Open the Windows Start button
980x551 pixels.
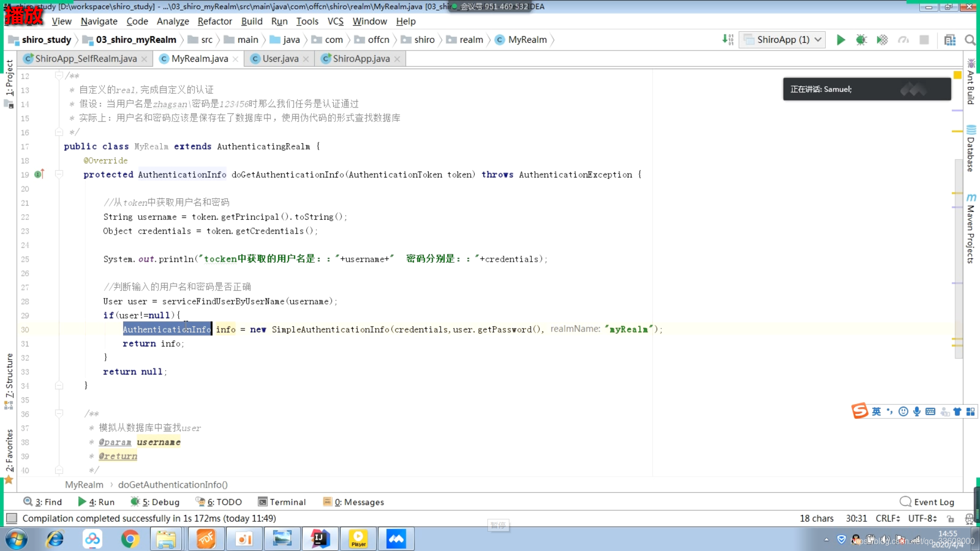tap(16, 539)
